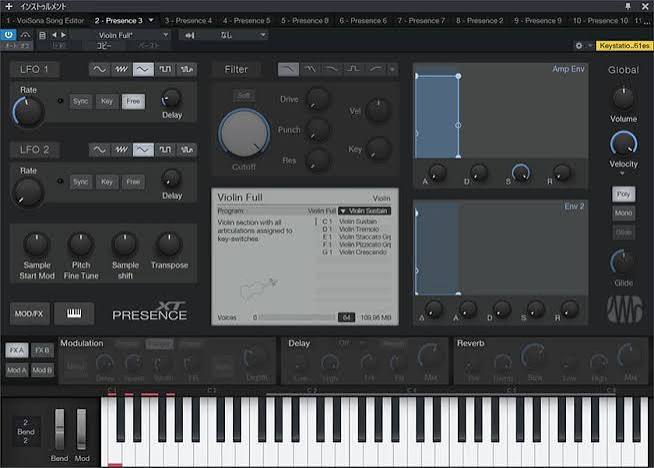
Task: Go to previous preset arrow
Action: 54,35
